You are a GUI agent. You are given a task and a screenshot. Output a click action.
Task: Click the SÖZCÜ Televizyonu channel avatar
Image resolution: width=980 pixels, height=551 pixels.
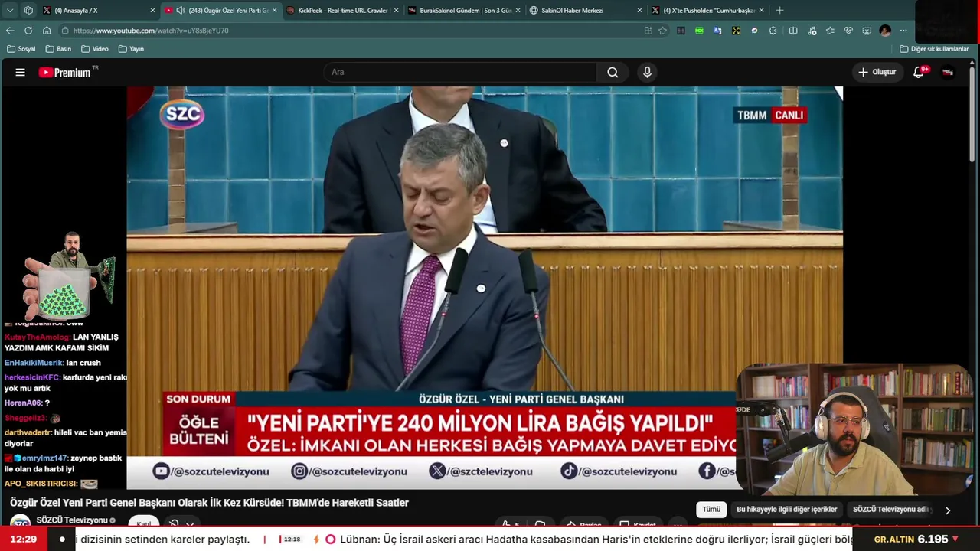point(20,522)
